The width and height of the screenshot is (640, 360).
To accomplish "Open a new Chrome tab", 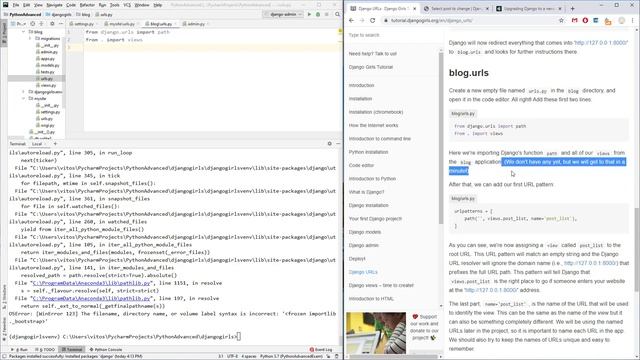I will coord(572,8).
